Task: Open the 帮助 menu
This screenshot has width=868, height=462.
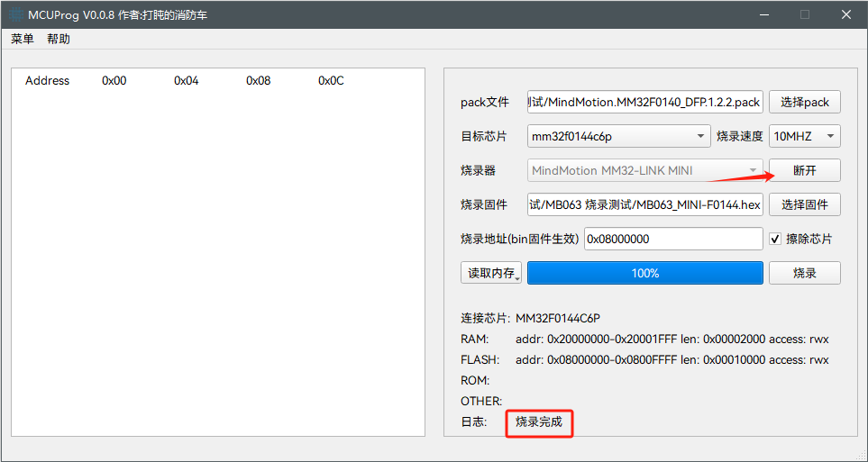Action: point(59,39)
